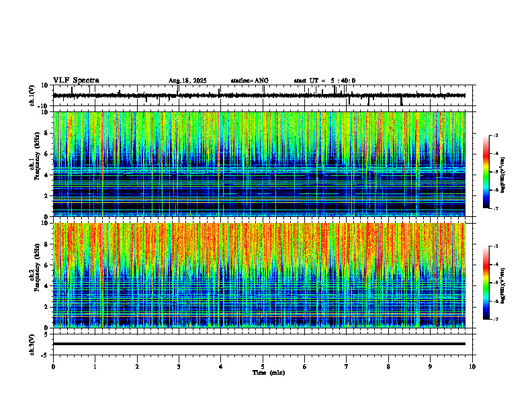This screenshot has width=532, height=411.
Task: Click the ch.1 spectrogram color scale bar
Action: 486,172
